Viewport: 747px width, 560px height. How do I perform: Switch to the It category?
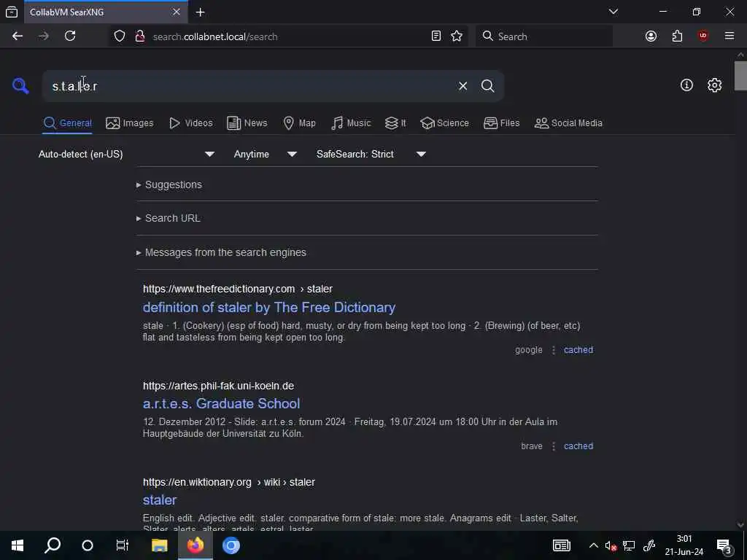coord(395,122)
